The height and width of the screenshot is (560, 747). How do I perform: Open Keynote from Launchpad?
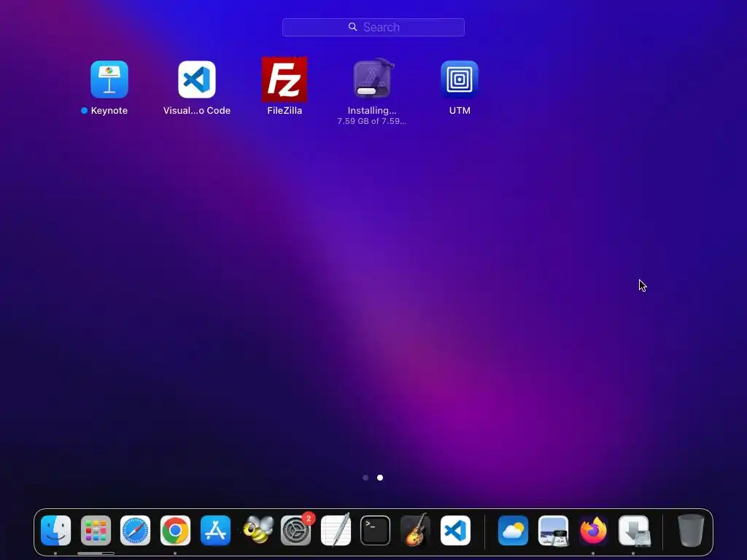109,79
